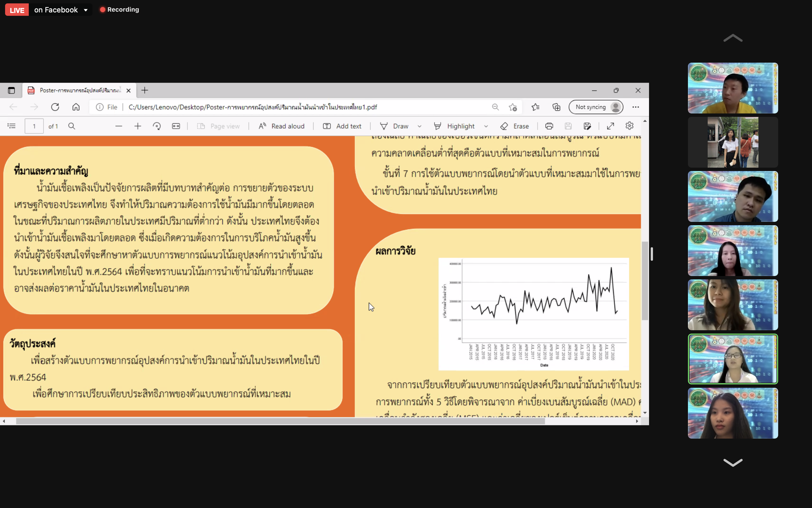Select the bottom participant video thumbnail
This screenshot has height=508, width=812.
click(x=733, y=413)
